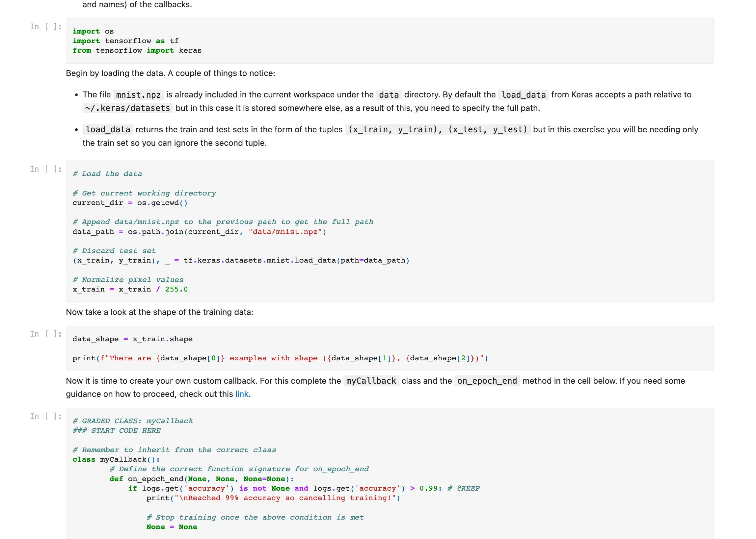Click the 'data/mnist.npz' string in code
Viewport: 756px width, 539px height.
(285, 232)
